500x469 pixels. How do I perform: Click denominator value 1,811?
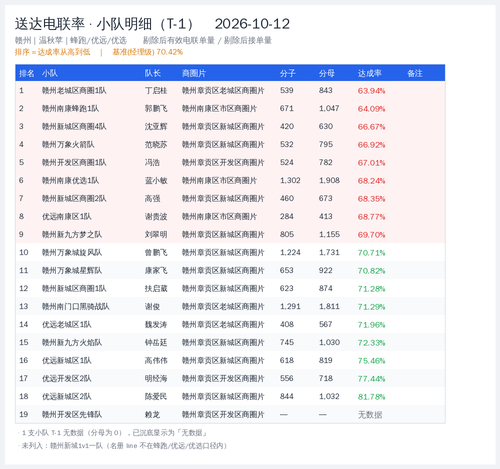329,306
